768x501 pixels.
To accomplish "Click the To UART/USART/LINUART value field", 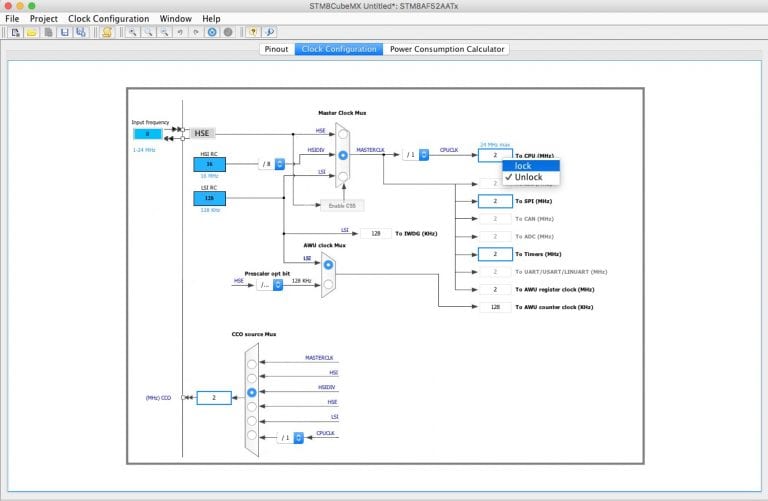I will 495,272.
